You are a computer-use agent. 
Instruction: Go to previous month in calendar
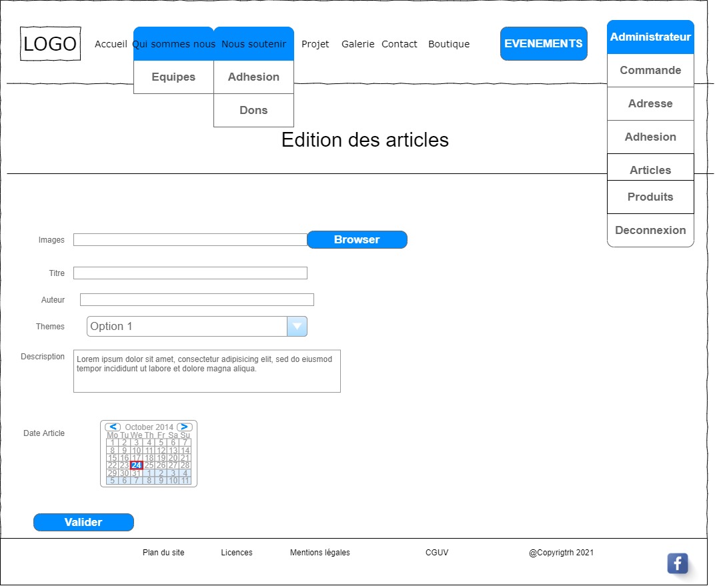113,427
